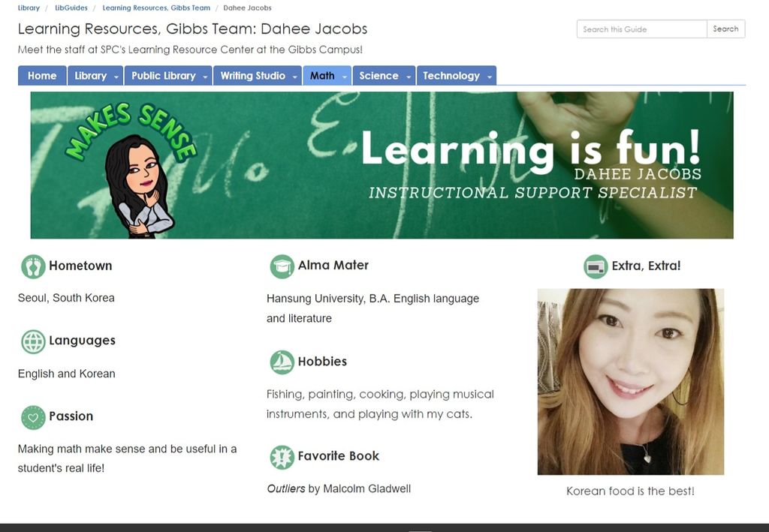Click the portrait photo under Extra, Extra!

coord(630,382)
